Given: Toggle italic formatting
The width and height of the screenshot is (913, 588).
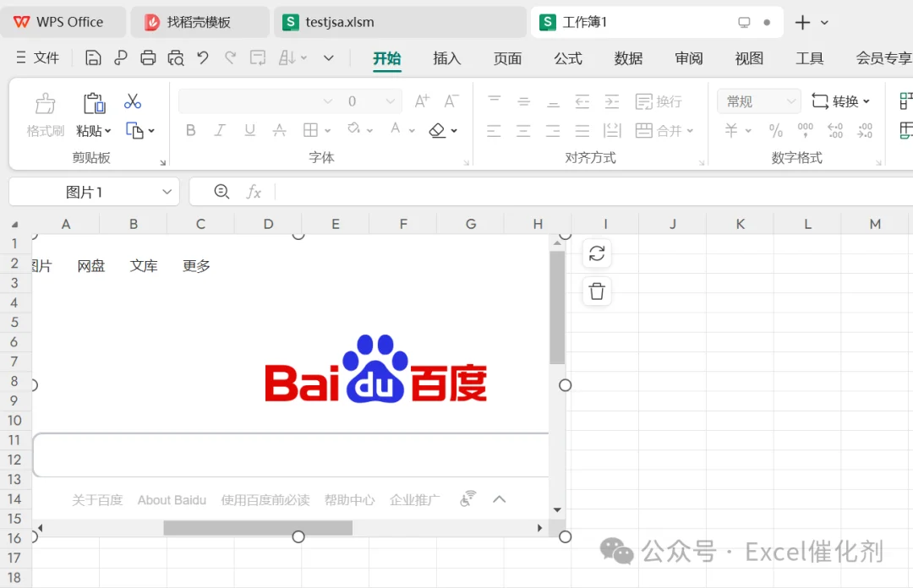Looking at the screenshot, I should pos(220,130).
